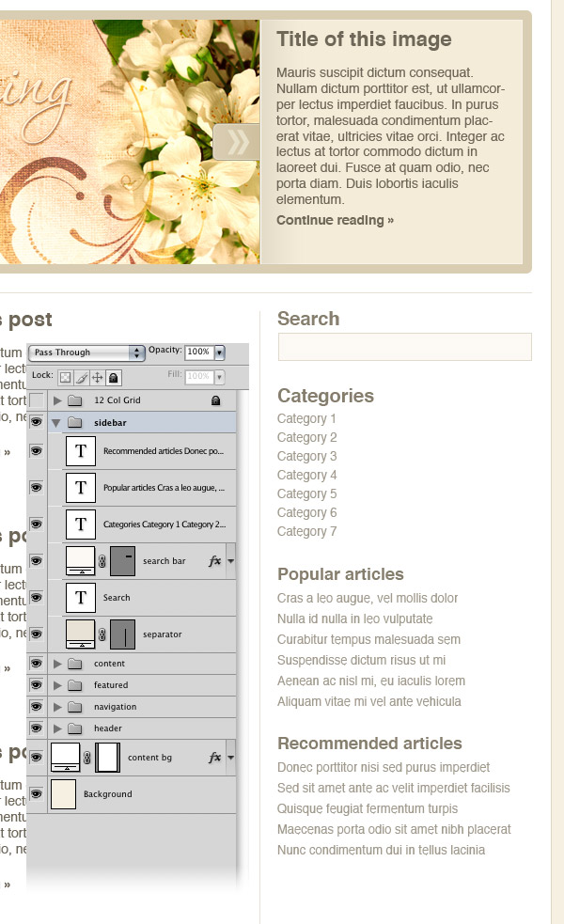
Task: Open Donec porttitor nisi sed purus link
Action: point(384,767)
